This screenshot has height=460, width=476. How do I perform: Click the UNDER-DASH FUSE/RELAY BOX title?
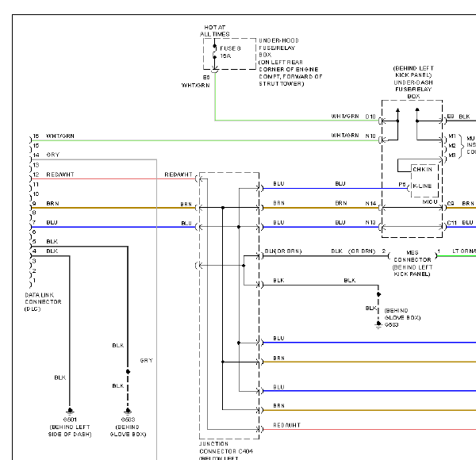413,89
